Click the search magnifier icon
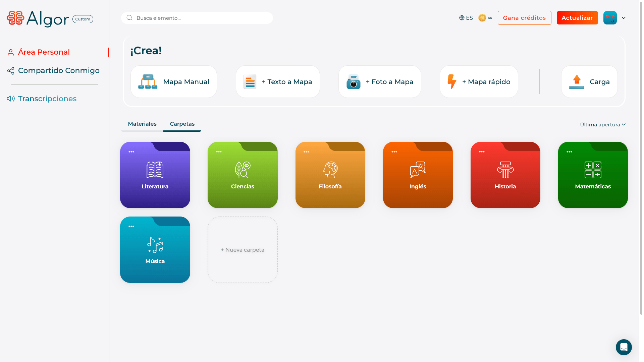 coord(129,18)
